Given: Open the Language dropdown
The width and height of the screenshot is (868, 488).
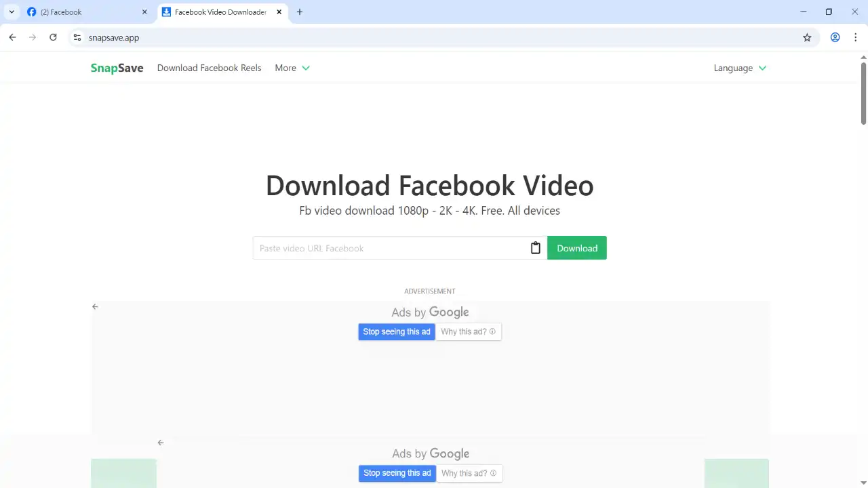Looking at the screenshot, I should [x=740, y=68].
